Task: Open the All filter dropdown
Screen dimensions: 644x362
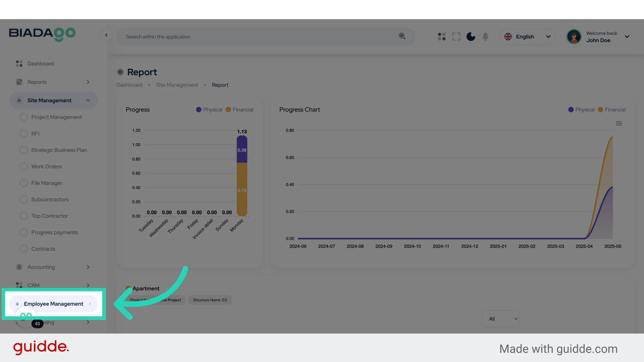Action: coord(500,319)
